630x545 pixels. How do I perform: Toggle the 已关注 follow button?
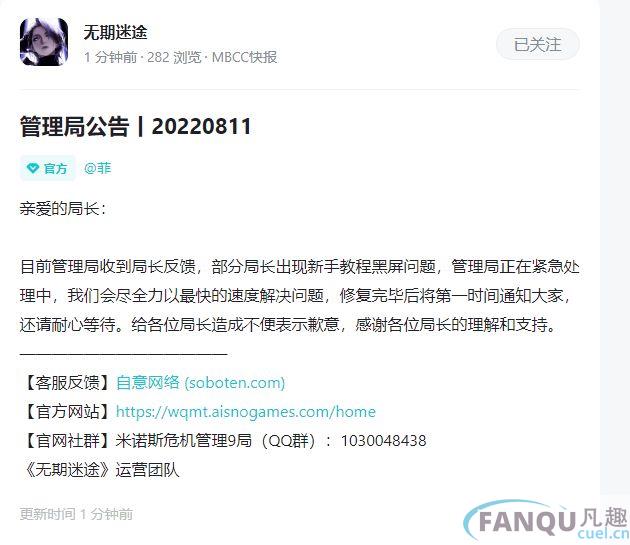coord(538,44)
